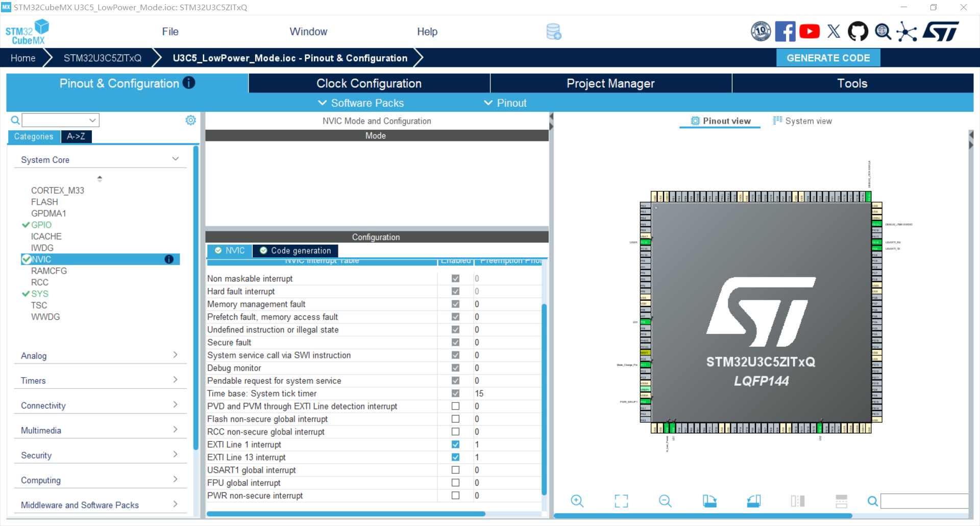Screen dimensions: 980x526
Task: Click the System view grid icon
Action: [x=777, y=121]
